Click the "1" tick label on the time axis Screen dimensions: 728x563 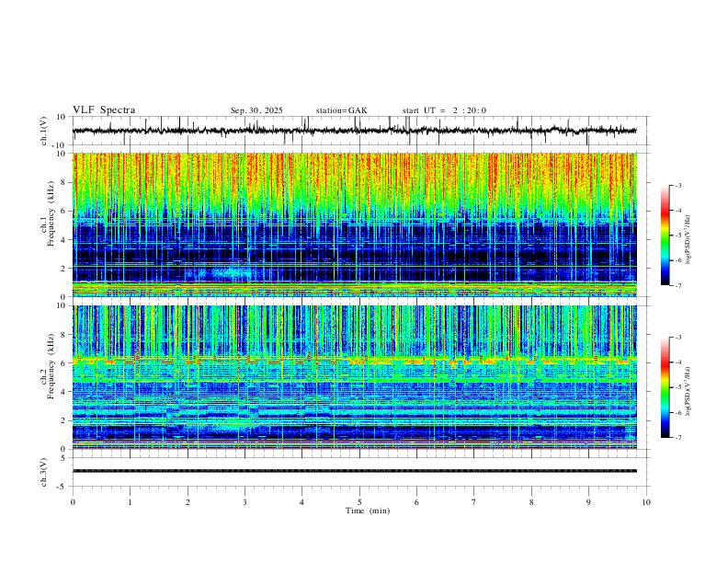130,502
